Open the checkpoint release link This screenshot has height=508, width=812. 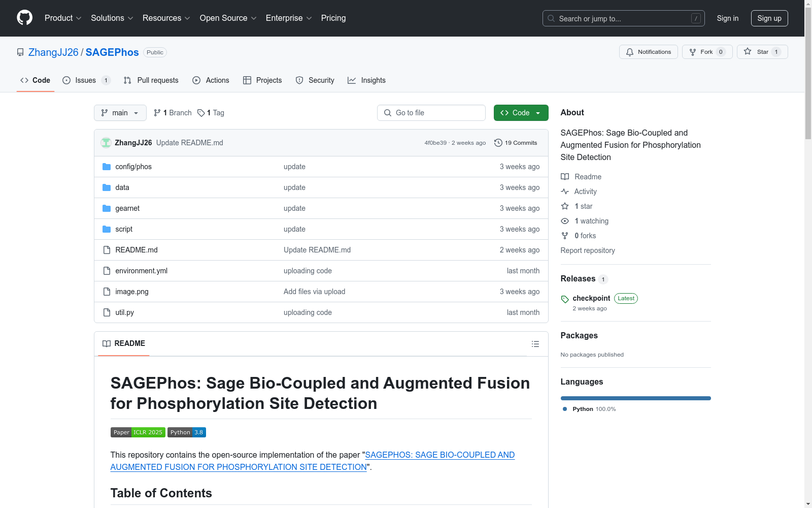(x=591, y=298)
